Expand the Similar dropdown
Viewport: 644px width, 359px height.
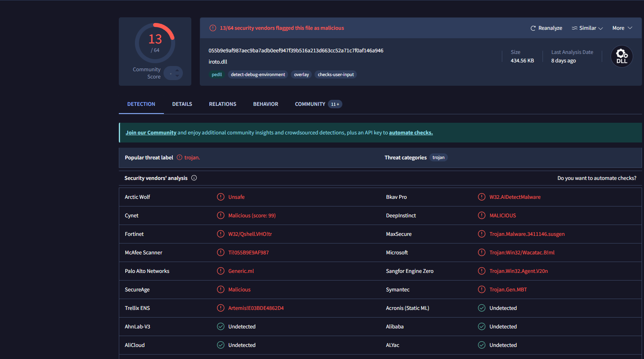587,28
